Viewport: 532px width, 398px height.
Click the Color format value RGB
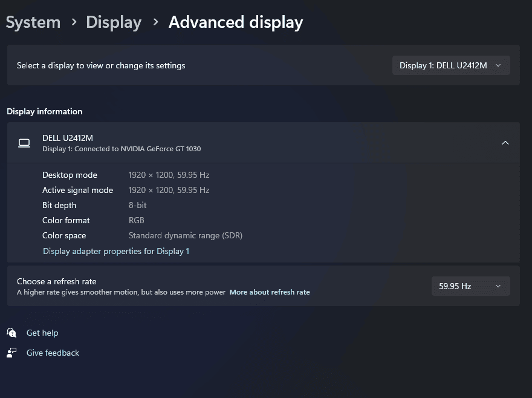click(x=137, y=220)
